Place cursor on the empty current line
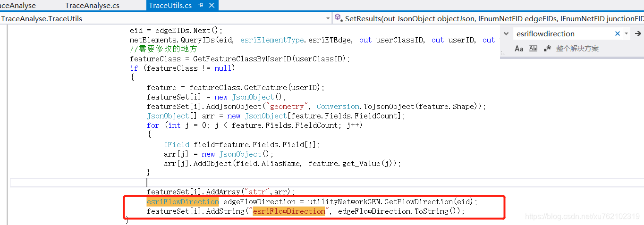 click(327, 182)
